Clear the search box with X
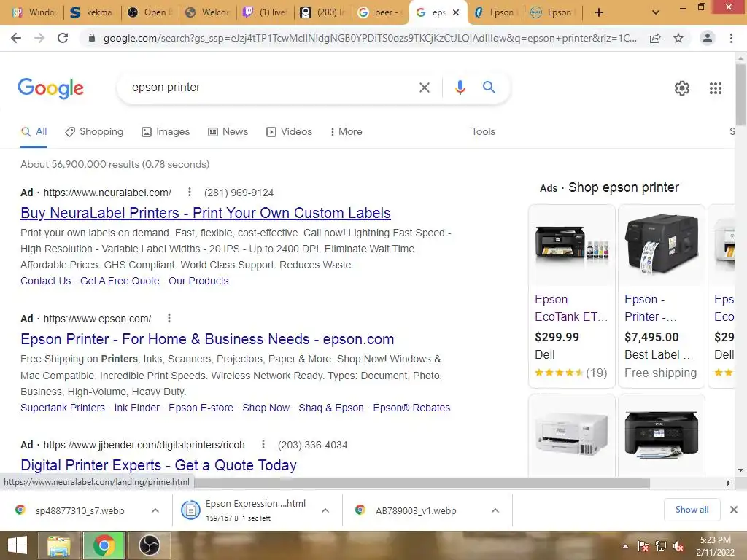 coord(425,87)
